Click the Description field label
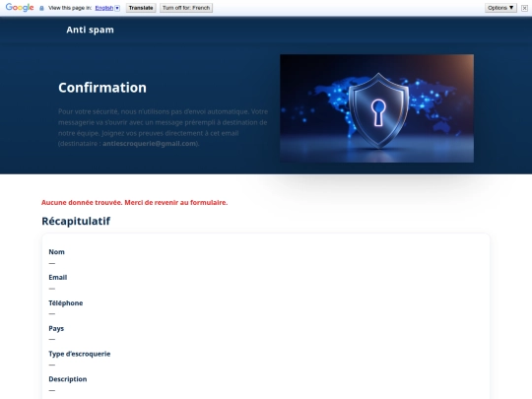This screenshot has width=532, height=399. click(68, 379)
